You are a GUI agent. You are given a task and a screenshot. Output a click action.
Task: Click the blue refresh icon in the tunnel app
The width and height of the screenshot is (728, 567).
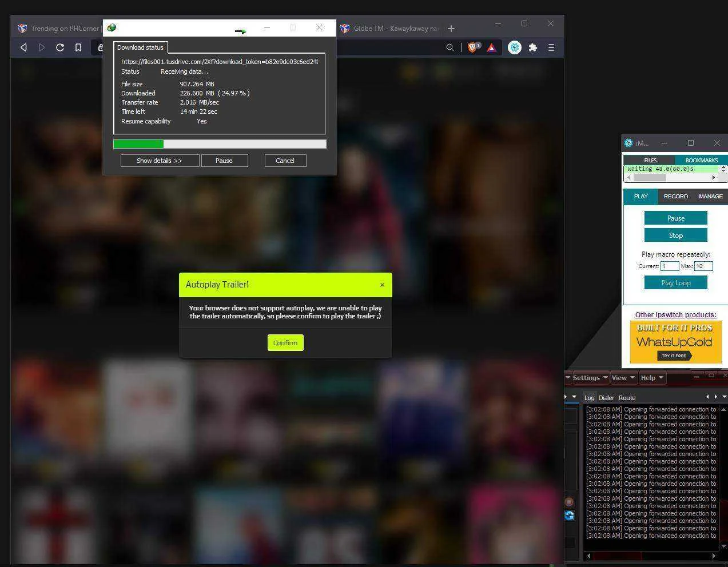569,515
